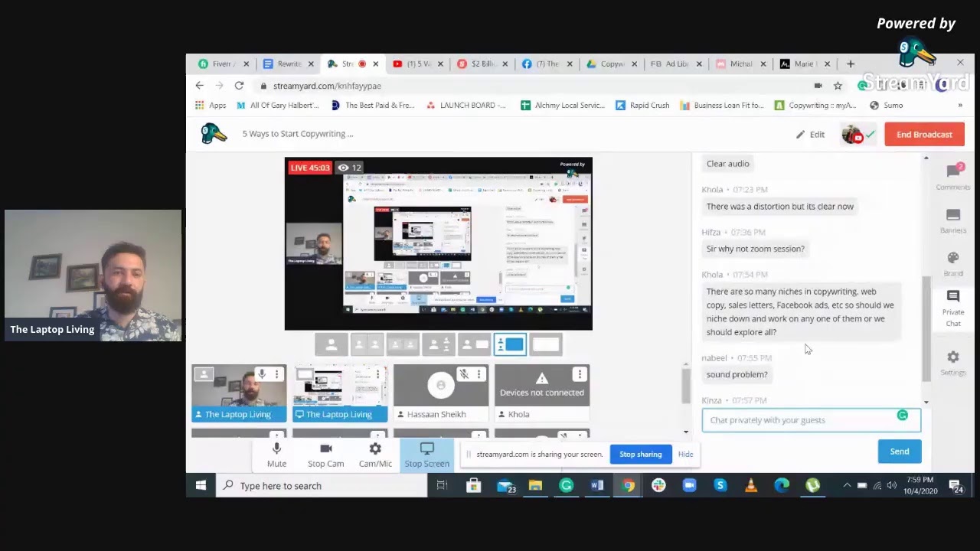The width and height of the screenshot is (980, 551).
Task: Click the Edit pencil for broadcast title
Action: click(810, 135)
